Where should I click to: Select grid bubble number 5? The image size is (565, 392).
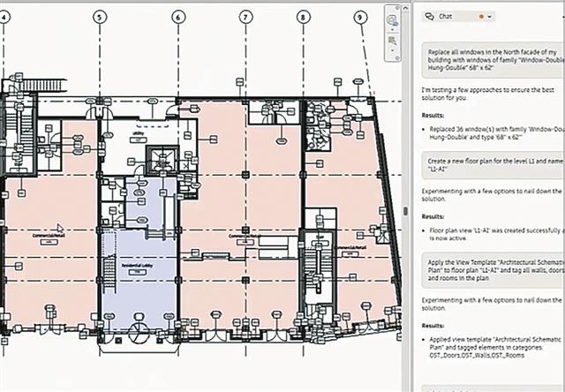(x=99, y=17)
